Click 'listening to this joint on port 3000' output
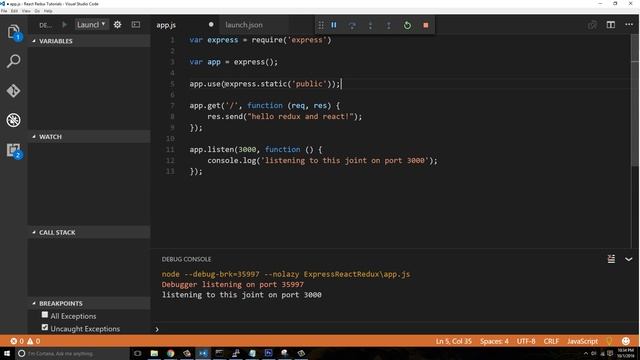640x360 pixels. point(242,295)
